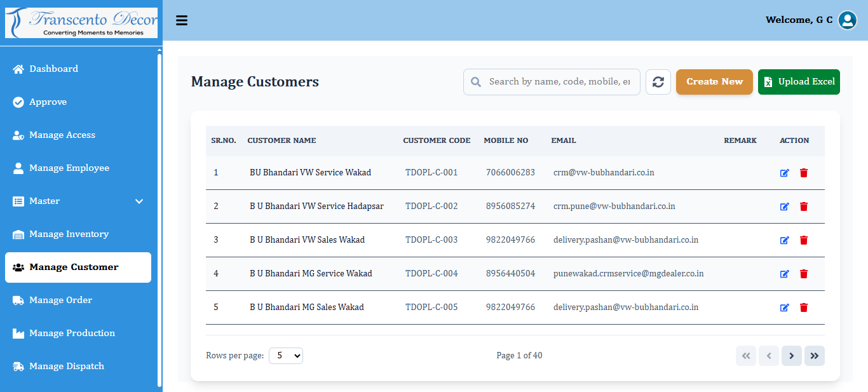Select Manage Order in sidebar
Screen dimensions: 868x392
point(60,300)
